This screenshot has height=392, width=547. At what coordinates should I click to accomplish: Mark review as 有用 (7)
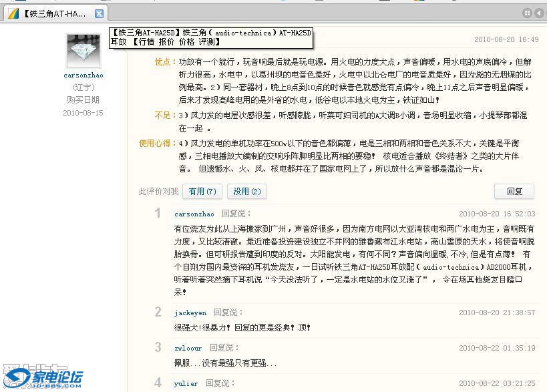click(202, 192)
